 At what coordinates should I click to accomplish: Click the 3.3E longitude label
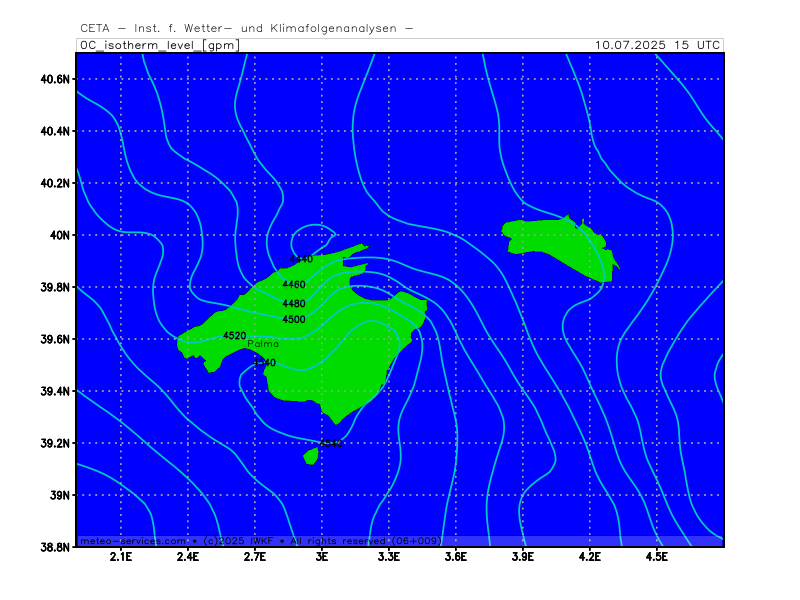tap(389, 557)
